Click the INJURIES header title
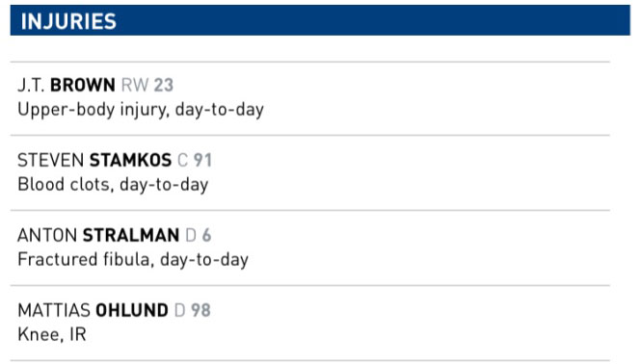641x364 pixels. click(x=68, y=21)
